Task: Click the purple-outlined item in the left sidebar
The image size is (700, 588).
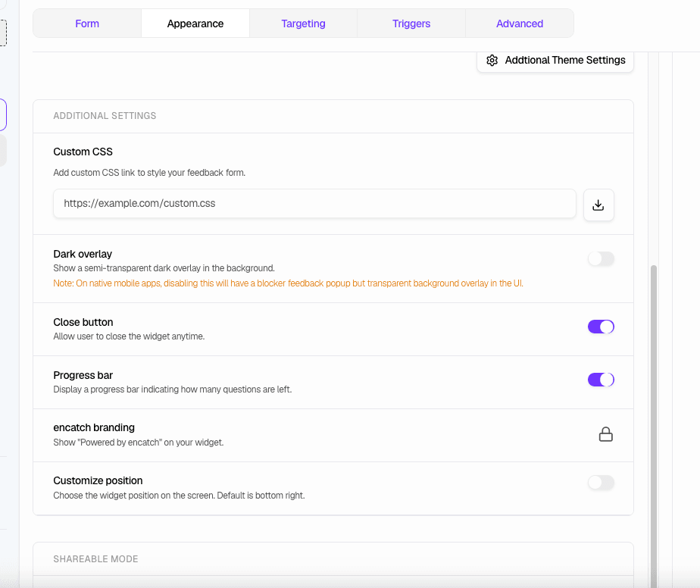Action: [4, 114]
